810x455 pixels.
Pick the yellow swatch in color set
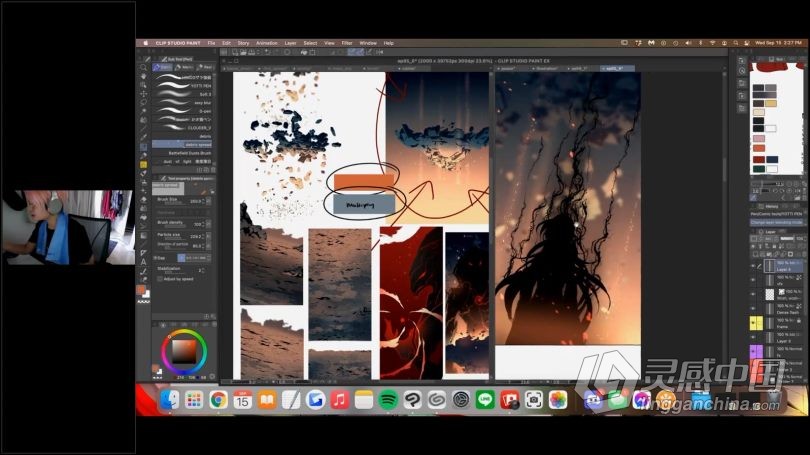click(x=771, y=103)
